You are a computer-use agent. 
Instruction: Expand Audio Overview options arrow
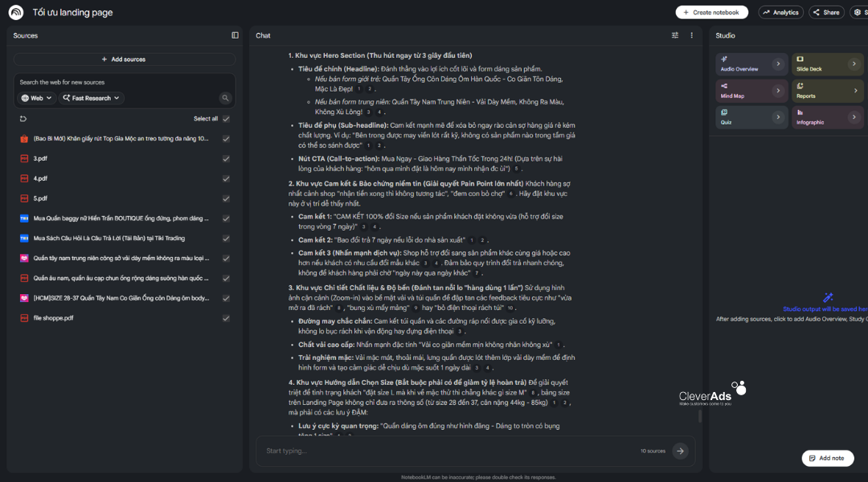778,64
